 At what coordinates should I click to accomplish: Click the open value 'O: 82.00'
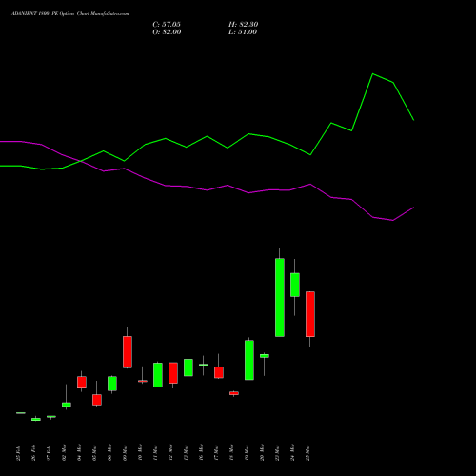(x=167, y=31)
